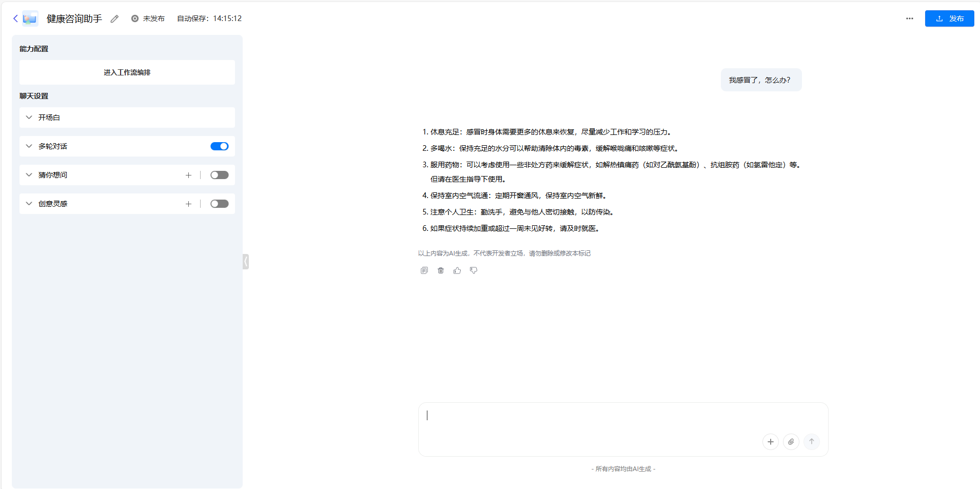Enter workflow editing via 进入工作流编排
Viewport: 980px width, 489px height.
[x=126, y=72]
